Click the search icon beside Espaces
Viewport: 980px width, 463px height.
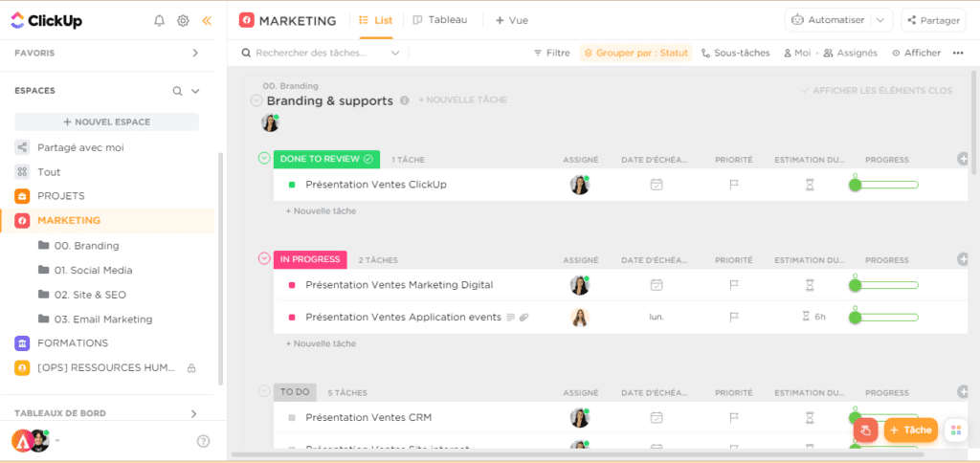[x=177, y=91]
